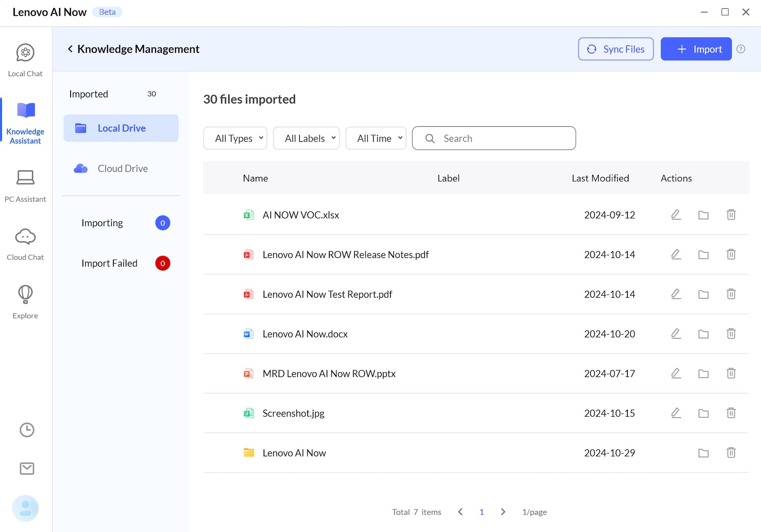Open location of the Lenovo AI Now folder
Image resolution: width=761 pixels, height=532 pixels.
click(704, 452)
